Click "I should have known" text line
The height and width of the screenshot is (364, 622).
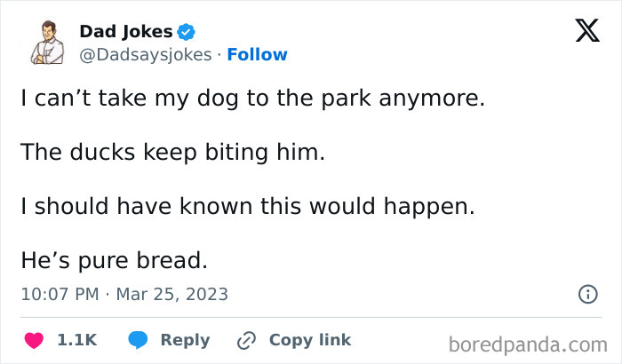[248, 207]
